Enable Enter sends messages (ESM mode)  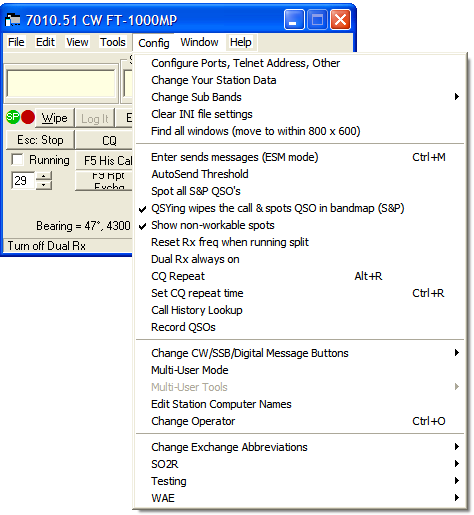(300, 157)
